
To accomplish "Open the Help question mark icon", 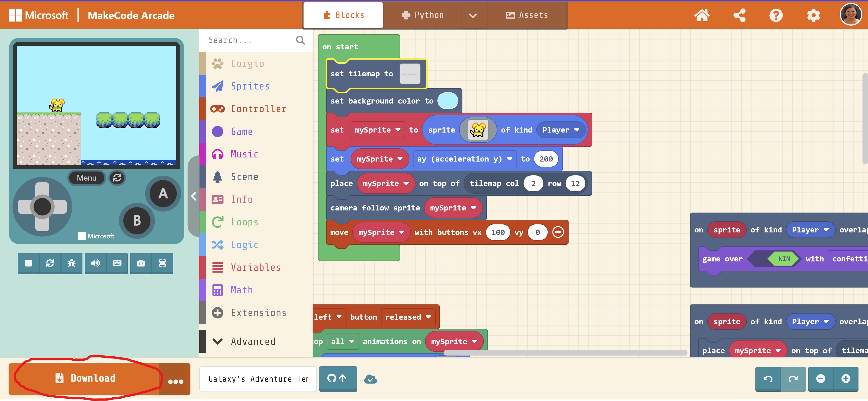I will pyautogui.click(x=776, y=15).
